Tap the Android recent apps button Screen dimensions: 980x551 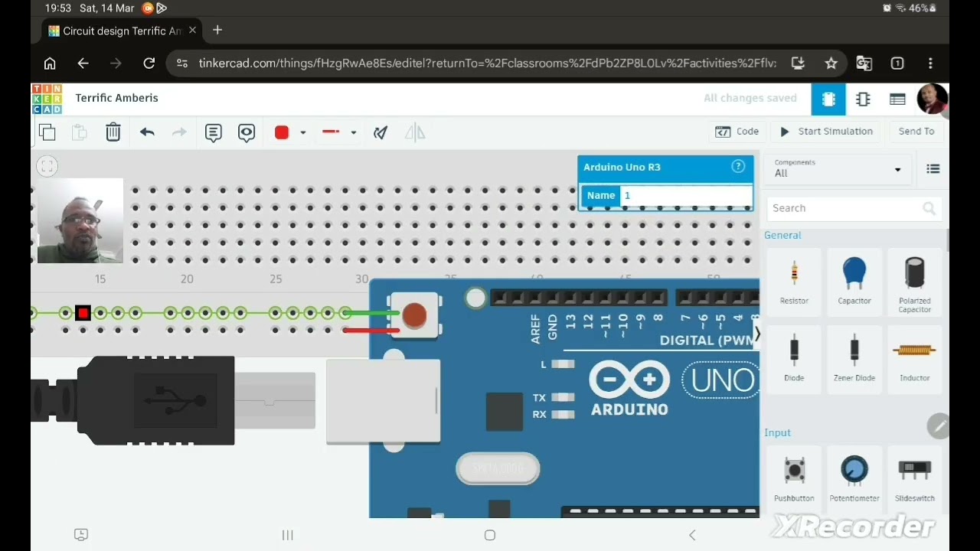coord(288,535)
